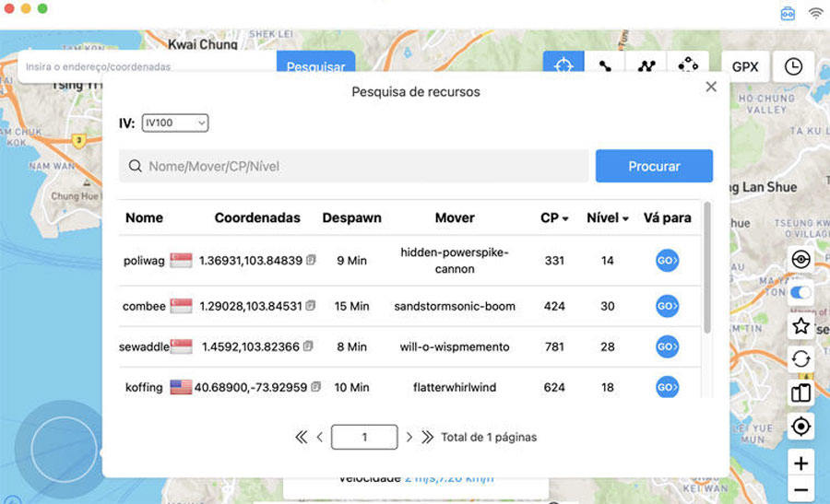Open the IV100 dropdown selector
The width and height of the screenshot is (830, 504).
[175, 123]
